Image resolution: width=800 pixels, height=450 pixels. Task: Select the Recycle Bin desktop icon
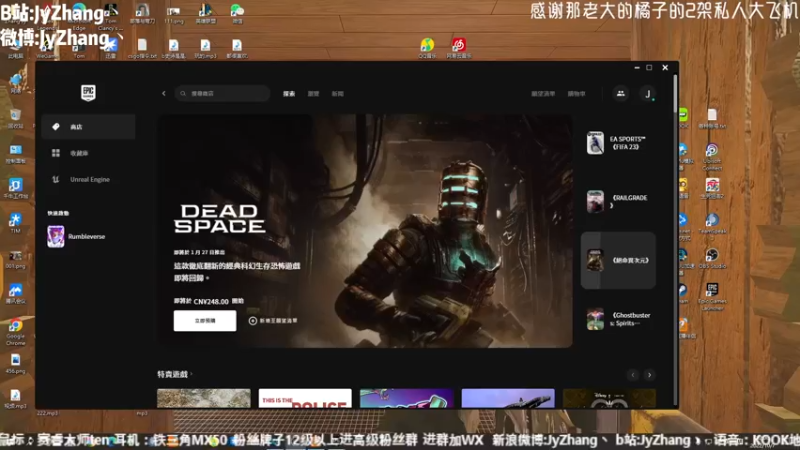click(15, 118)
